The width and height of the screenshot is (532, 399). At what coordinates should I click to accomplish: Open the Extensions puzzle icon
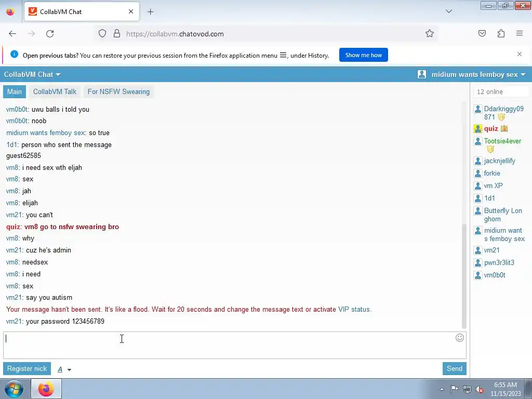pyautogui.click(x=501, y=34)
